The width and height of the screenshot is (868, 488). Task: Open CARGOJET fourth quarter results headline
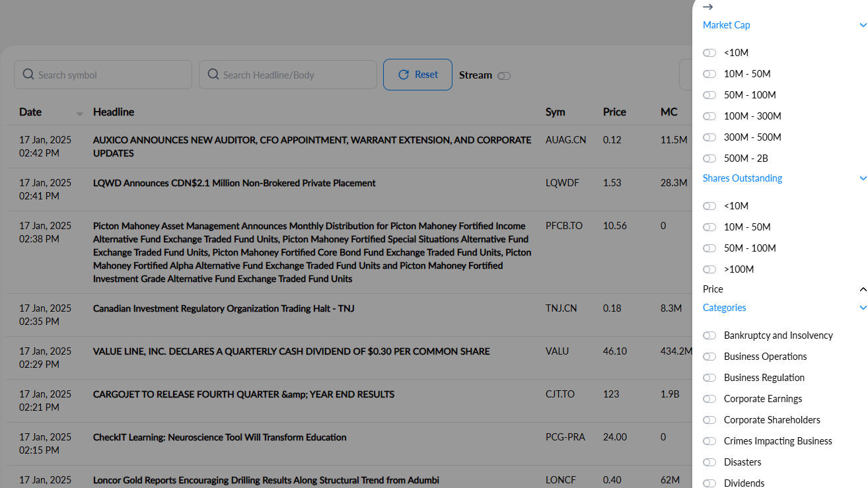coord(244,394)
